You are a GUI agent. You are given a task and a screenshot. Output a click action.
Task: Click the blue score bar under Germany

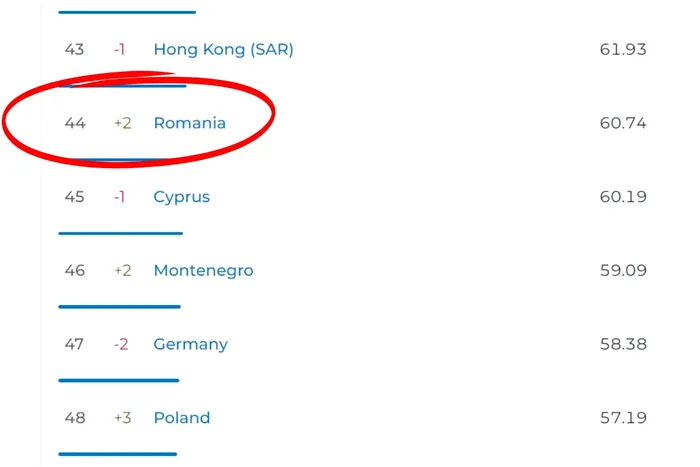[118, 380]
